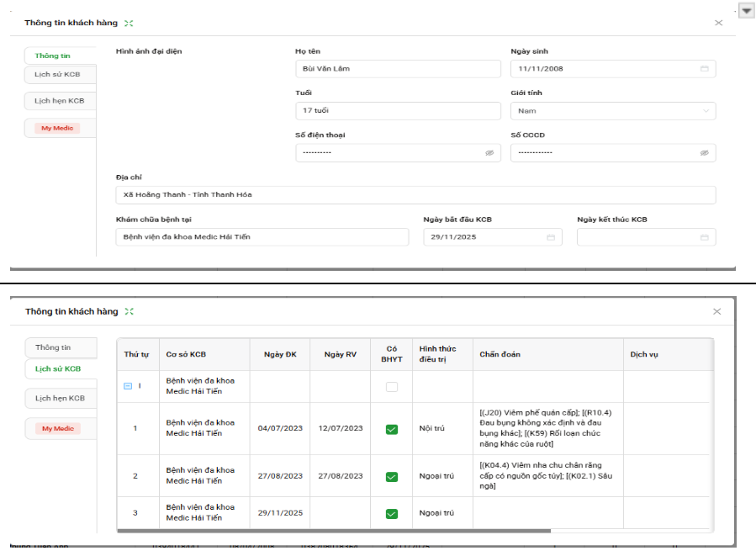The height and width of the screenshot is (556, 756).
Task: Click the expand icon beside the lower dialog title
Action: click(129, 311)
